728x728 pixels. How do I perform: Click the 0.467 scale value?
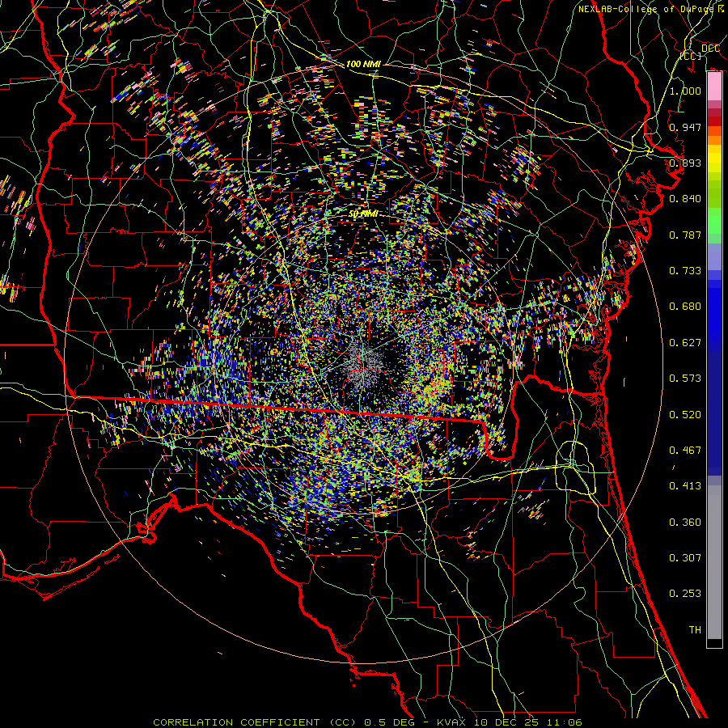click(x=685, y=451)
